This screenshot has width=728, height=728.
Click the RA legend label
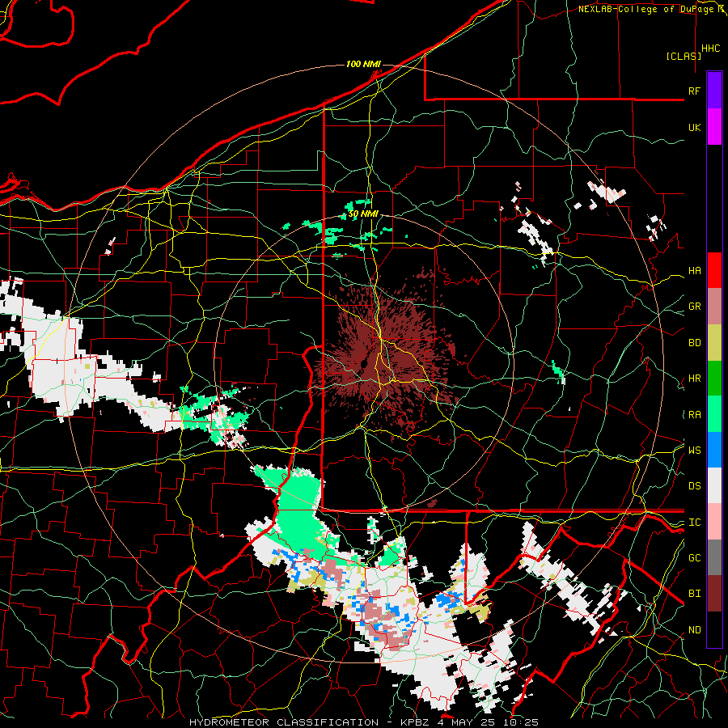(694, 415)
